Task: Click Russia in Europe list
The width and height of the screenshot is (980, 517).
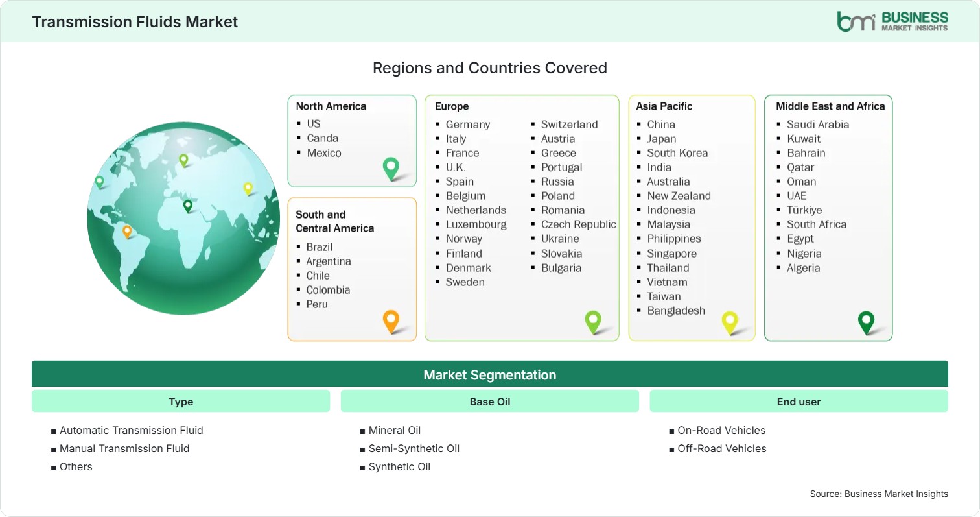Action: 557,182
